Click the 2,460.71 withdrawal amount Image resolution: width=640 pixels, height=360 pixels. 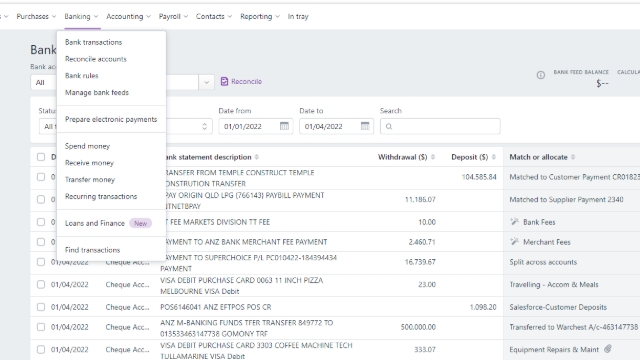422,242
